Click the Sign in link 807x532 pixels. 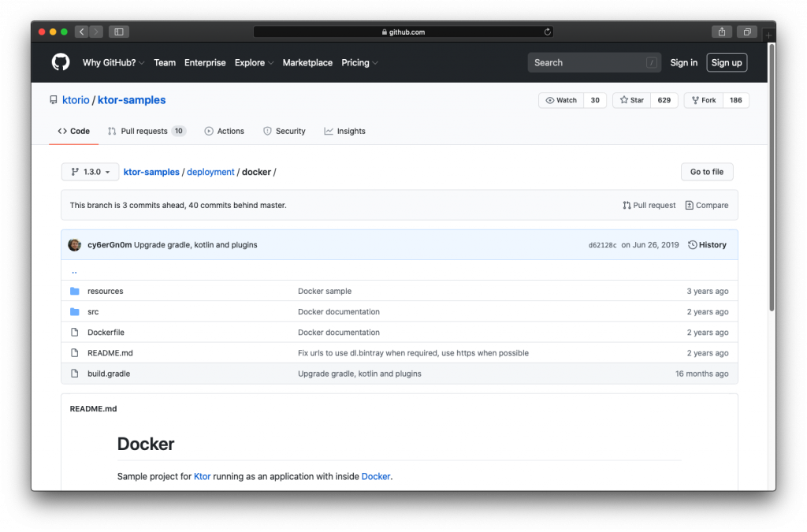point(683,63)
